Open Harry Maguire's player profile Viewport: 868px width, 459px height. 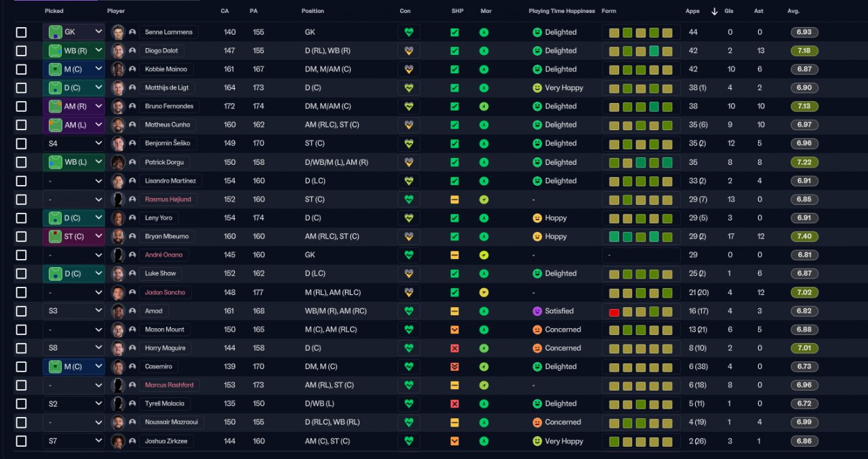click(x=165, y=348)
